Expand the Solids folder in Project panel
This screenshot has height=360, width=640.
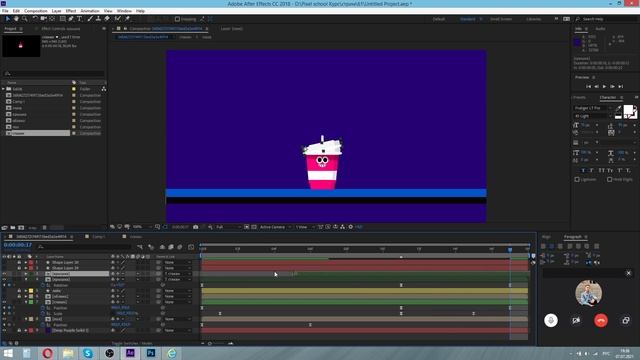tap(4, 89)
